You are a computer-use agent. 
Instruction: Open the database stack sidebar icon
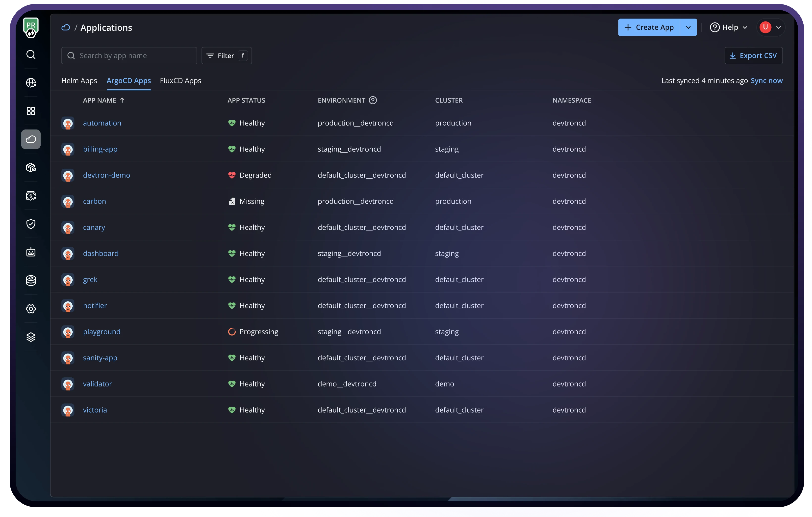[31, 280]
